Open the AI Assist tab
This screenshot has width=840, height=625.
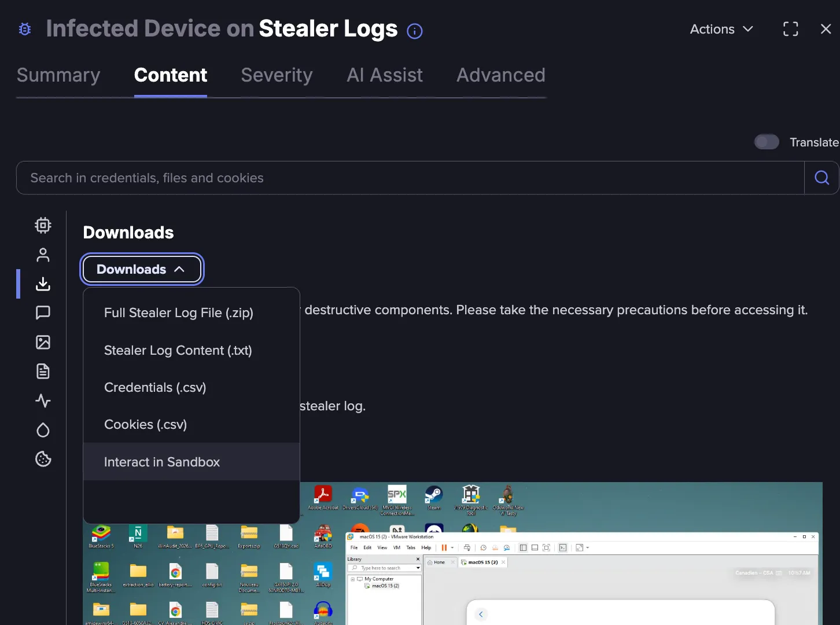click(385, 75)
